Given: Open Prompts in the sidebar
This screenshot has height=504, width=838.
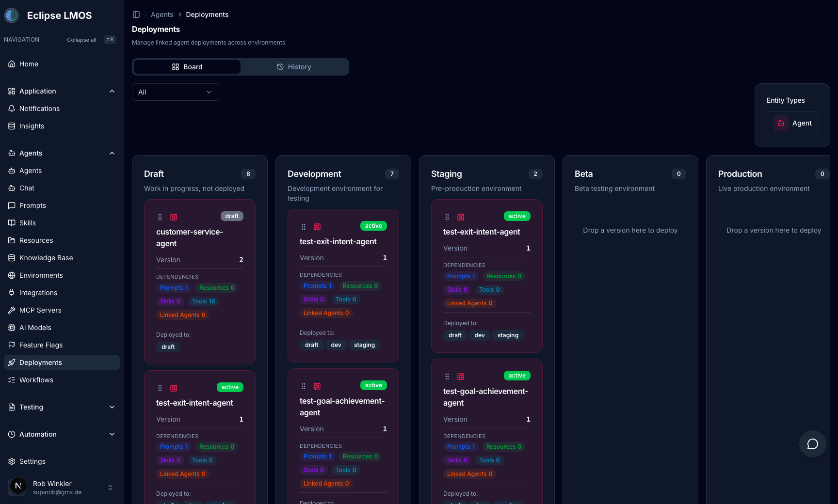Looking at the screenshot, I should pyautogui.click(x=62, y=205).
